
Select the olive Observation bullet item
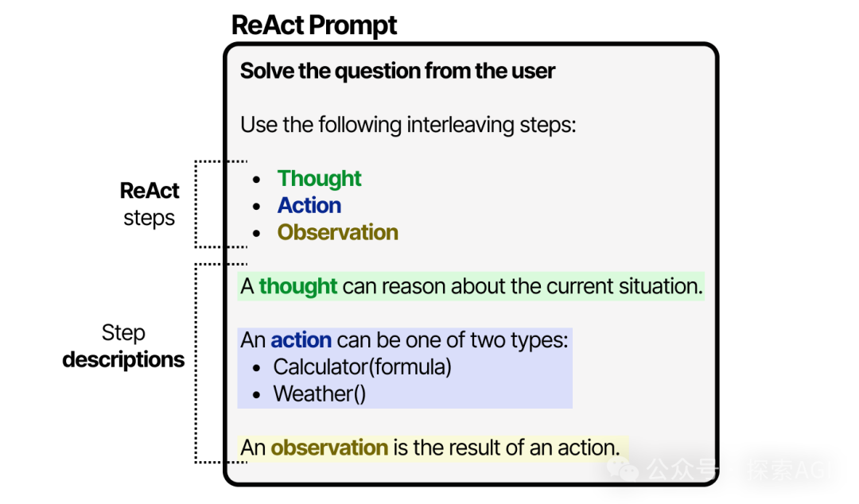click(x=337, y=232)
